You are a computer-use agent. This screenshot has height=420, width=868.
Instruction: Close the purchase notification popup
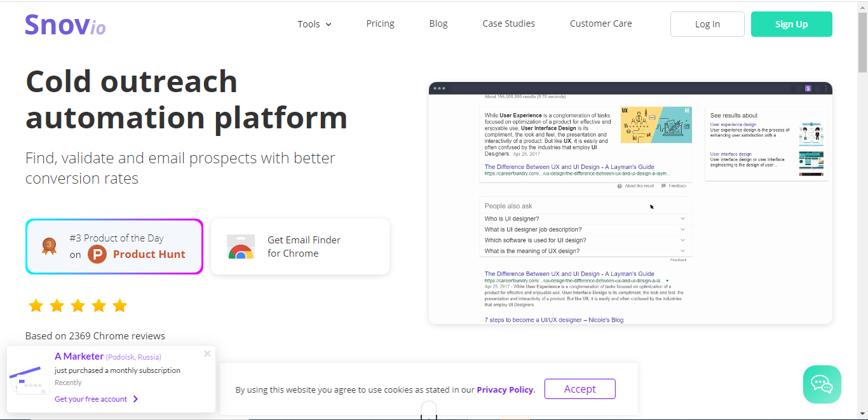coord(207,354)
